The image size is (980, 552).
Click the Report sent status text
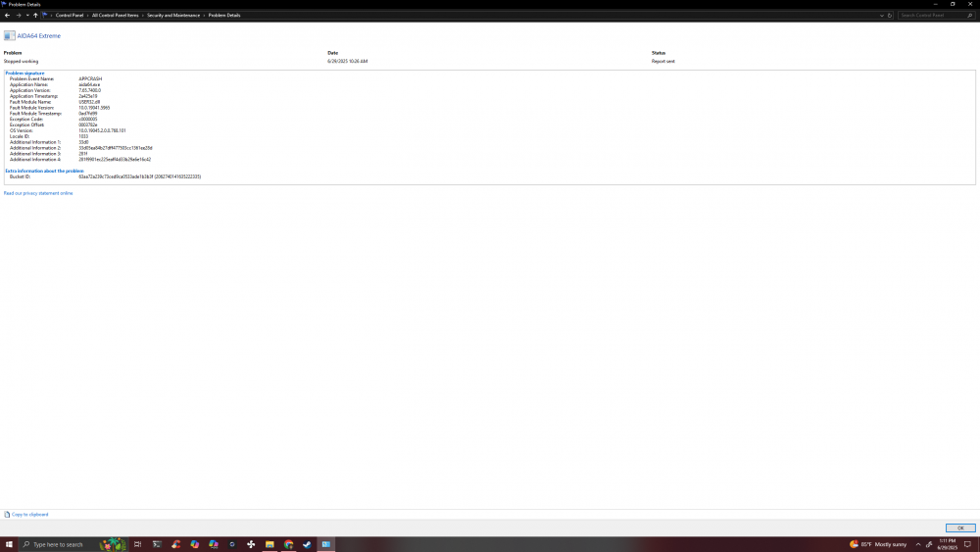pyautogui.click(x=663, y=61)
